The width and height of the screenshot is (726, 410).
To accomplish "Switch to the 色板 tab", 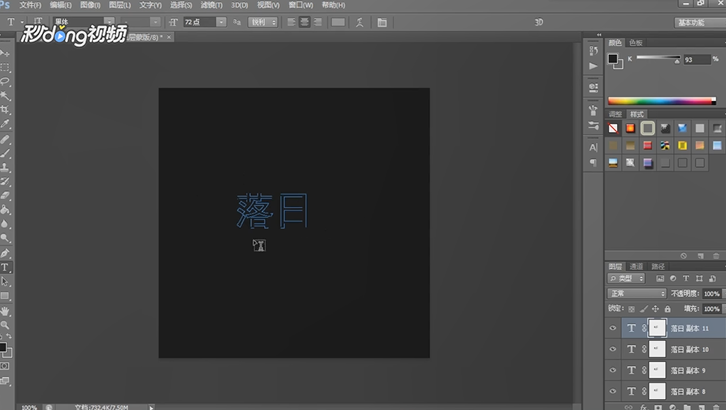I will point(636,43).
